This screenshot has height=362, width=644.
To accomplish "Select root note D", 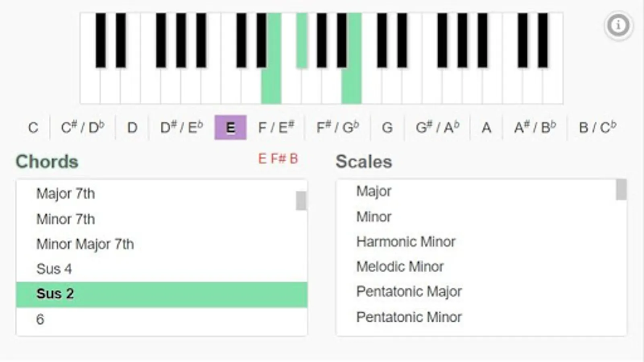I will point(132,128).
